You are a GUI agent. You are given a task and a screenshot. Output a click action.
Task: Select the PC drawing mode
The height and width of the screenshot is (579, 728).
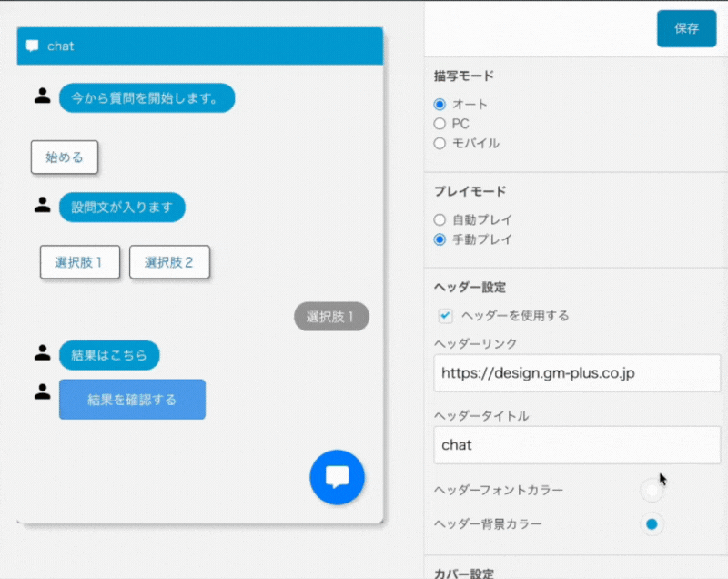pos(440,123)
